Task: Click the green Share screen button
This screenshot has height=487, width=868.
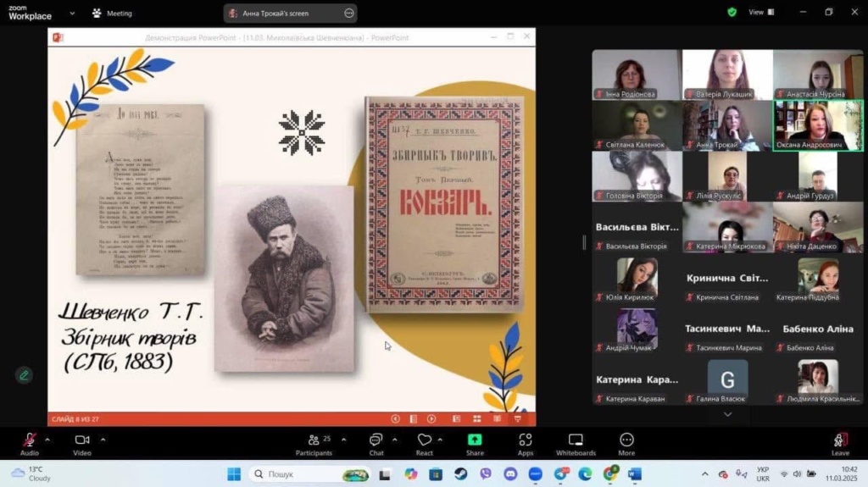Action: (x=475, y=444)
